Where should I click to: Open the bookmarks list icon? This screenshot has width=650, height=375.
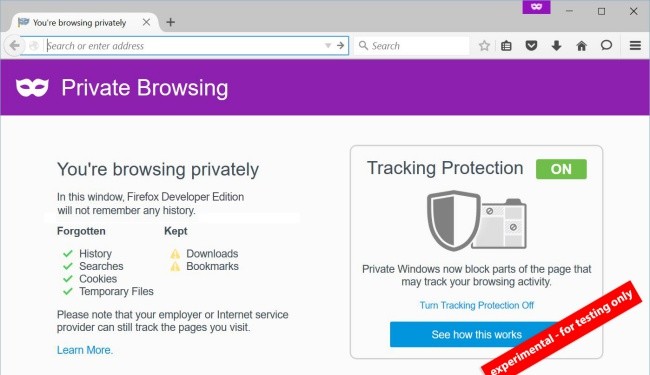point(506,46)
